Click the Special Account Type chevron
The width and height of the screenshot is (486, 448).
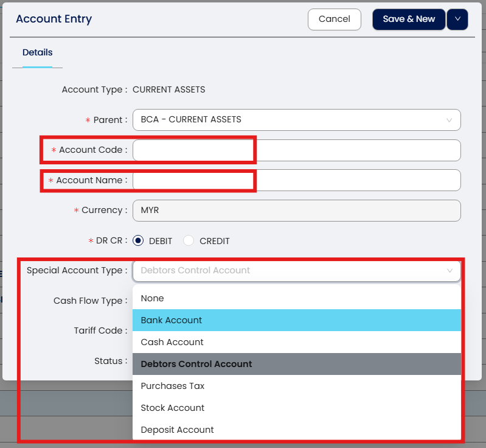coord(450,270)
